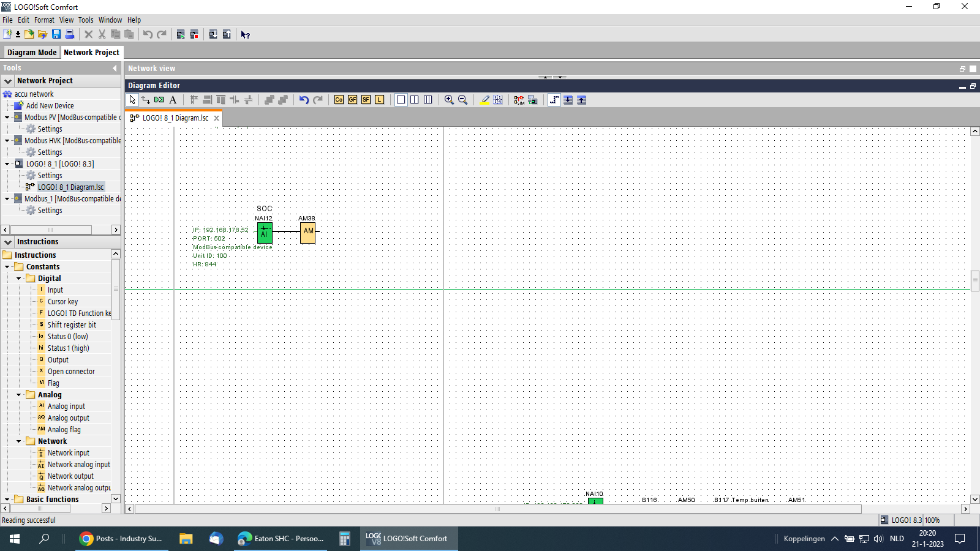Upload program with the LOGO! to PC icon
This screenshot has width=980, height=551.
tap(227, 34)
